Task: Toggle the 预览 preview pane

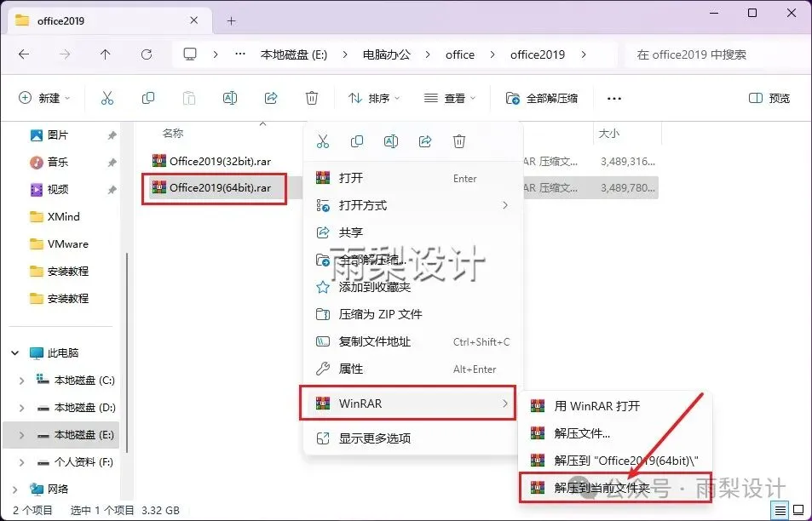Action: [x=769, y=98]
